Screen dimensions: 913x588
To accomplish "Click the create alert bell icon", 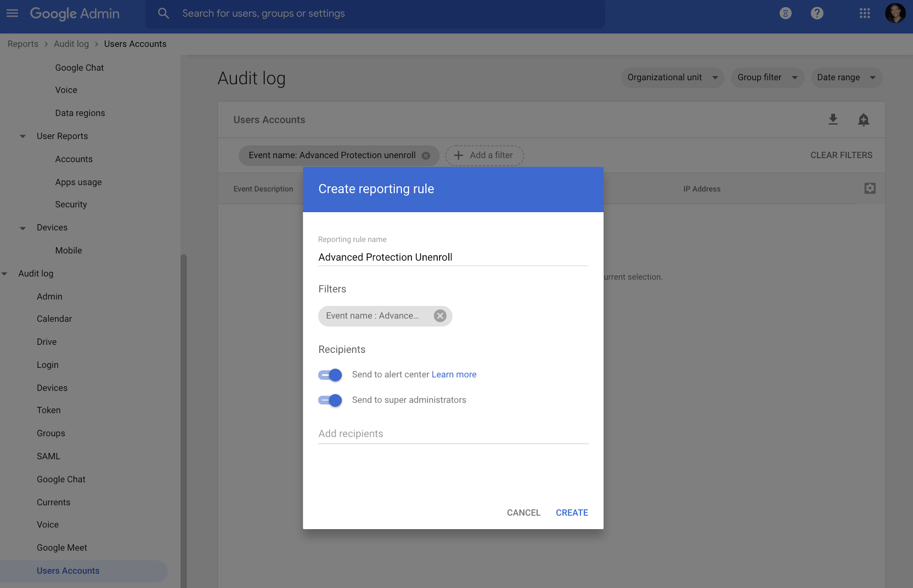I will coord(864,119).
